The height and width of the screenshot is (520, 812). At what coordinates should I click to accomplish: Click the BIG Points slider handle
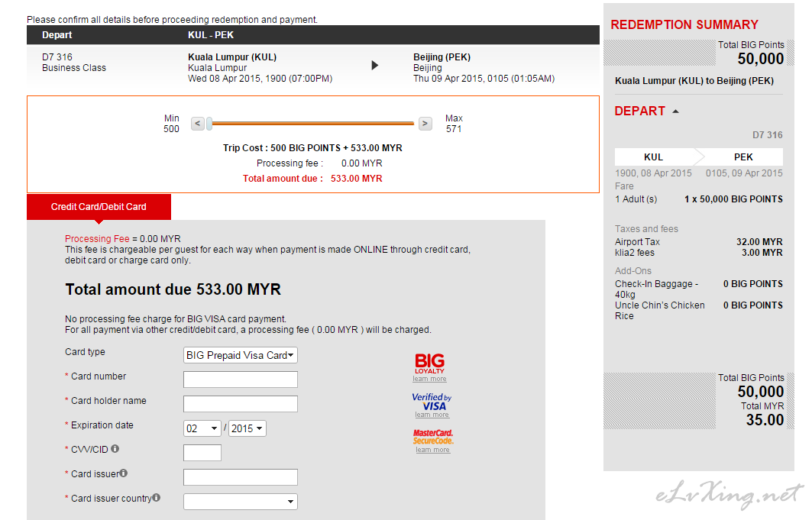tap(209, 124)
